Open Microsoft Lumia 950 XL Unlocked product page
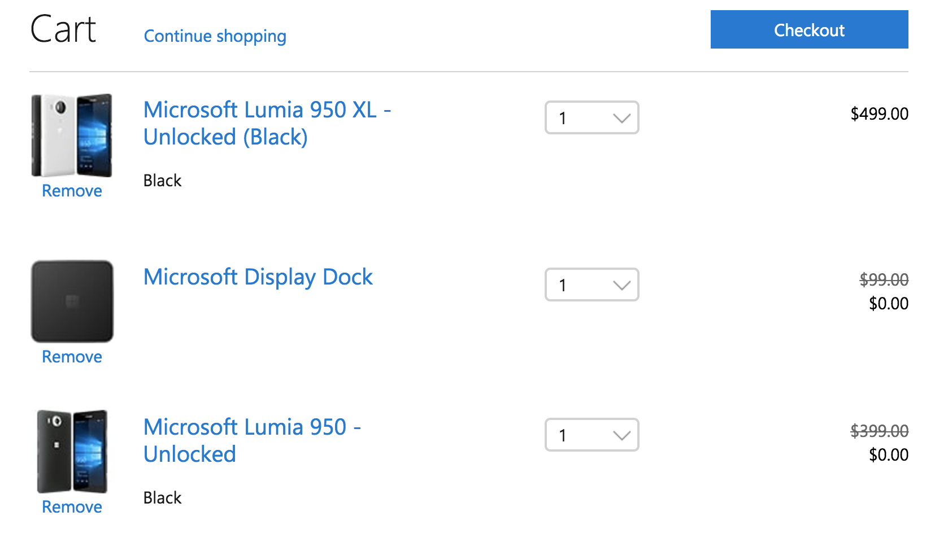 (267, 123)
